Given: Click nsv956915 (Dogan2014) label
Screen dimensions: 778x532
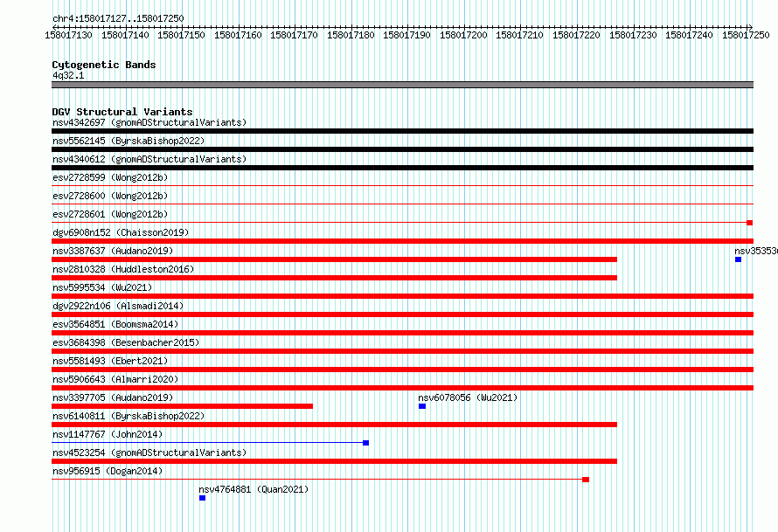Looking at the screenshot, I should (108, 471).
